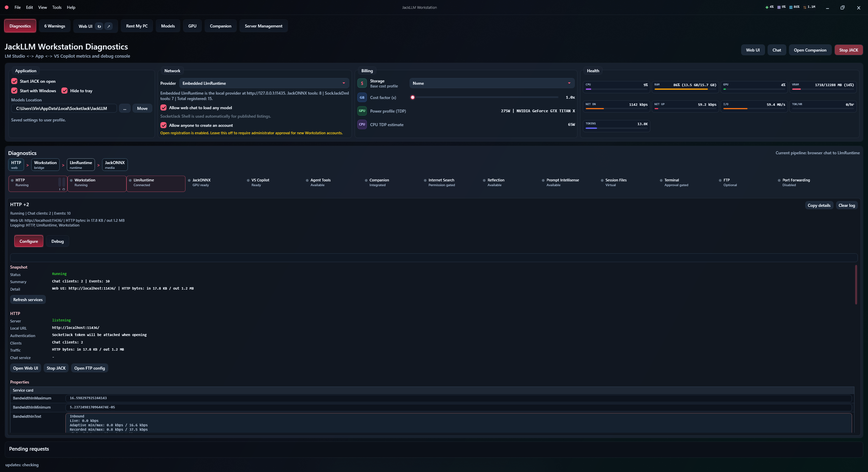The image size is (868, 472).
Task: Open the File menu
Action: click(18, 7)
